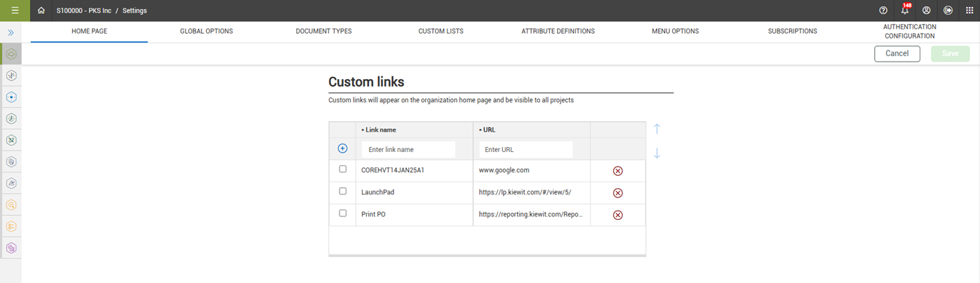Remove the Print PO link
This screenshot has width=980, height=283.
pyautogui.click(x=618, y=215)
